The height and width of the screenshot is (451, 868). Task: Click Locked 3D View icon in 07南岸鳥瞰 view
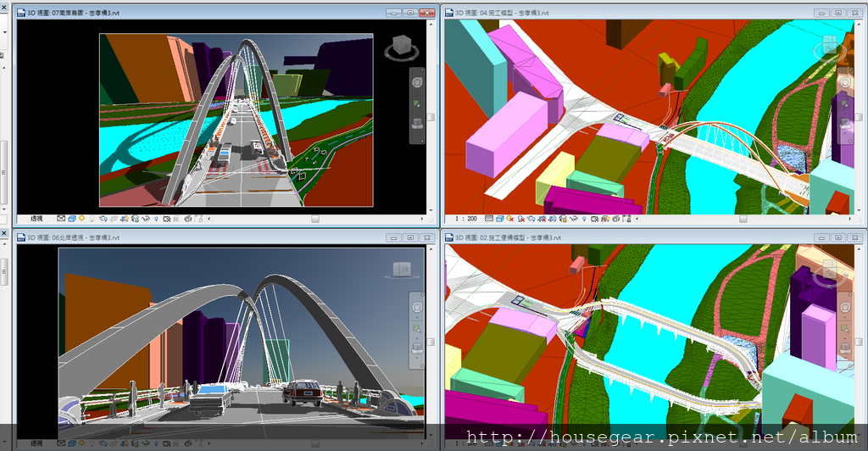(x=135, y=219)
